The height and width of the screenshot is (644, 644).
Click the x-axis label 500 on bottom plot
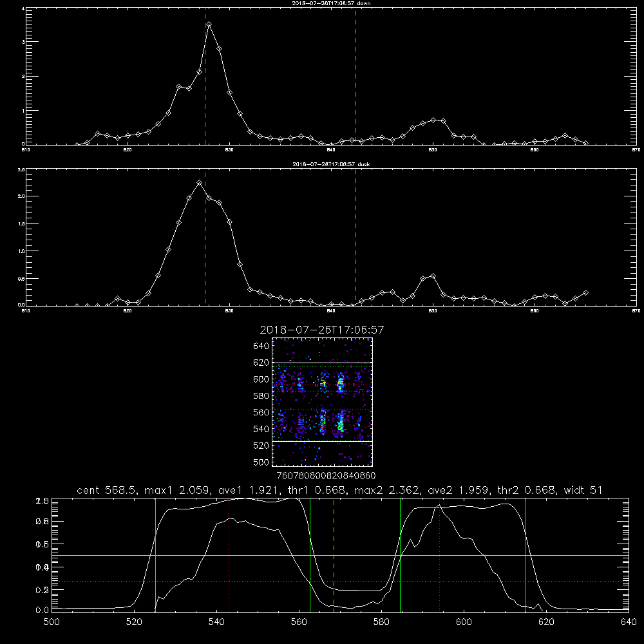click(52, 622)
